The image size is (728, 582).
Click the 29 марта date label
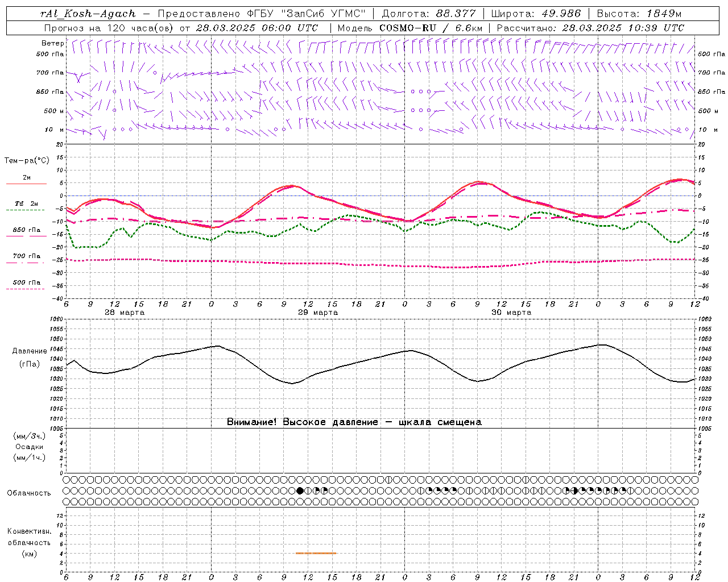[x=318, y=313]
